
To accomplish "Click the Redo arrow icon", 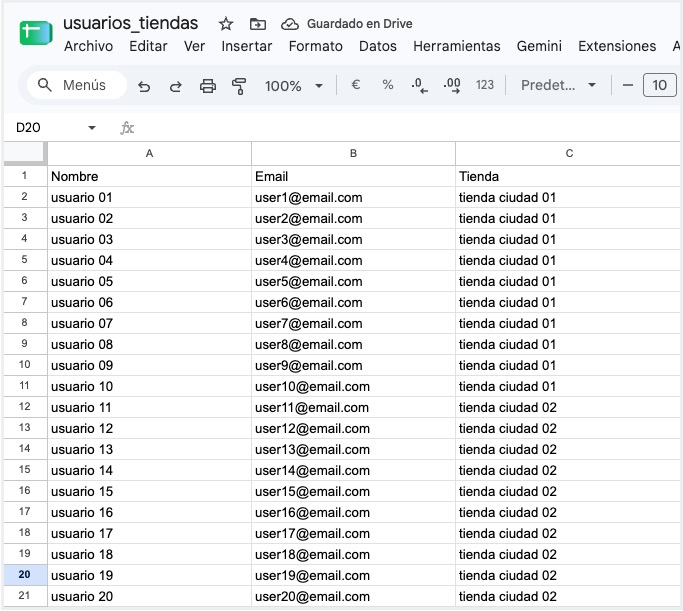I will [176, 86].
